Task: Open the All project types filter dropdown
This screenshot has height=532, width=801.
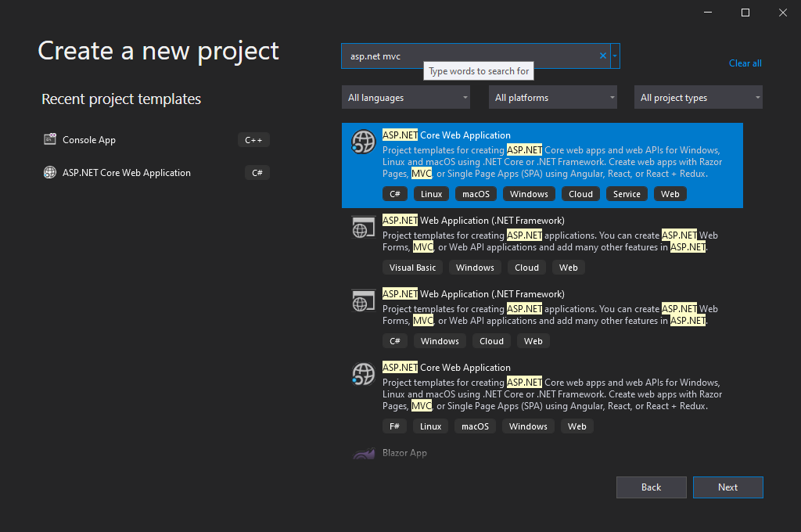Action: (x=699, y=97)
